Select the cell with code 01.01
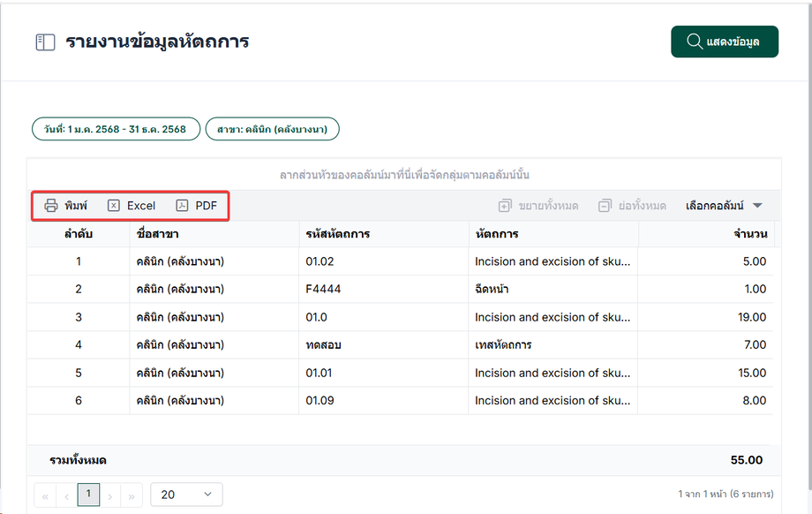 (x=384, y=373)
